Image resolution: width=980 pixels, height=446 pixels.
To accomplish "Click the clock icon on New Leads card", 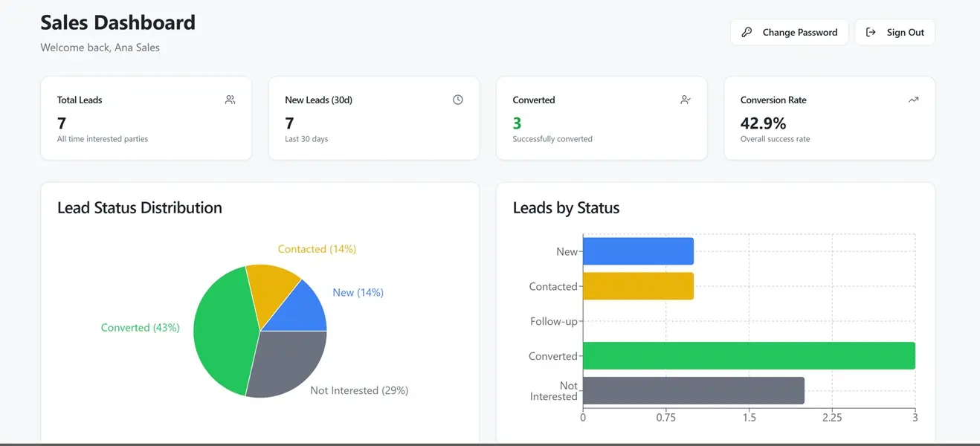I will click(x=458, y=100).
